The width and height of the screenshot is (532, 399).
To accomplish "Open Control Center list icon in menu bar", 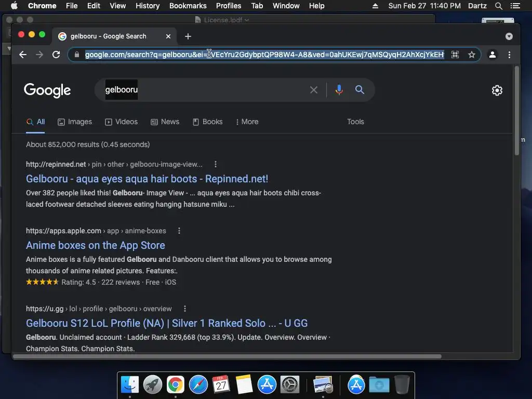I will coord(515,6).
